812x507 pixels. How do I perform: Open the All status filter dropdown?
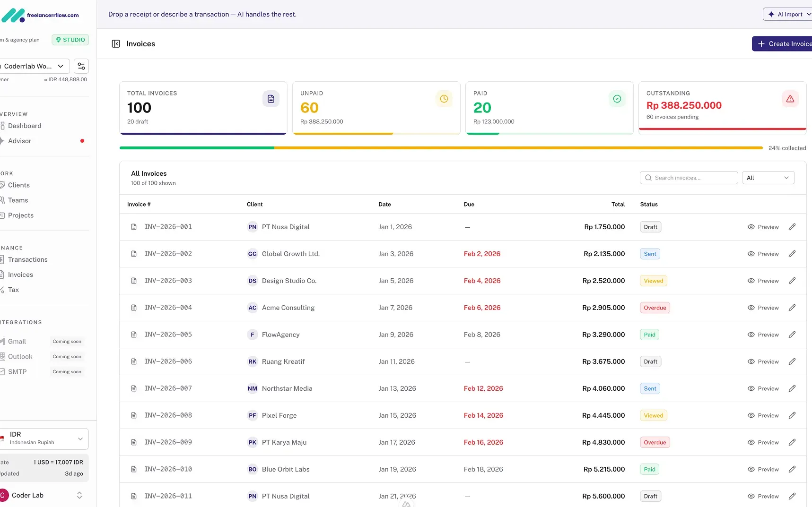pos(768,177)
